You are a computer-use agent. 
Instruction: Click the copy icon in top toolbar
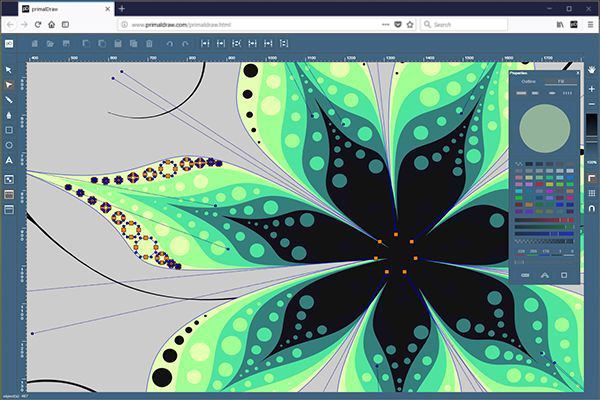click(102, 44)
